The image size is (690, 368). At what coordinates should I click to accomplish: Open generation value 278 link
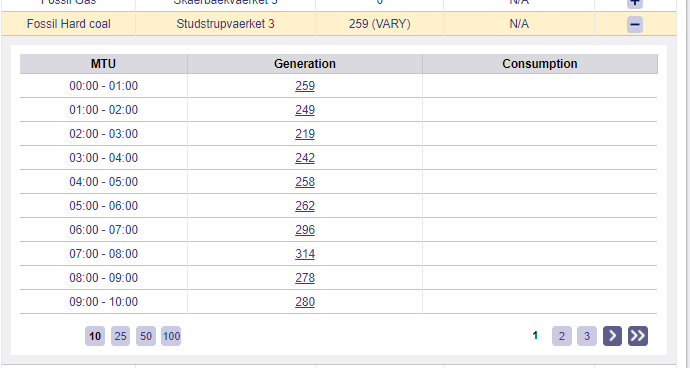(x=305, y=278)
